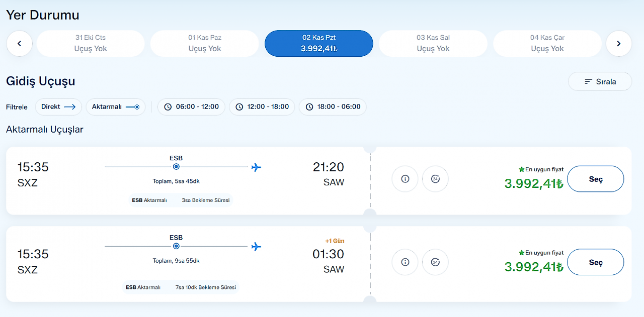The image size is (644, 317).
Task: Toggle the Aktarmalı flights filter
Action: [115, 107]
